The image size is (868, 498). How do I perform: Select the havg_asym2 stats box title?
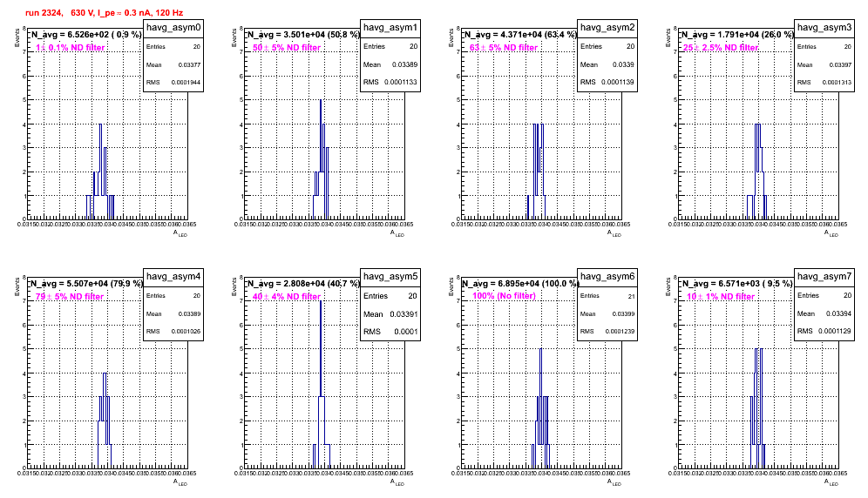[x=607, y=28]
